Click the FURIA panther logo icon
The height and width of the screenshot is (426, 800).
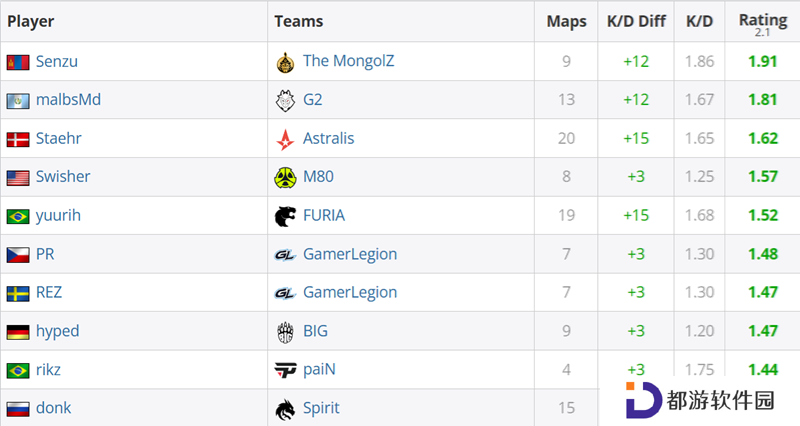click(x=285, y=216)
